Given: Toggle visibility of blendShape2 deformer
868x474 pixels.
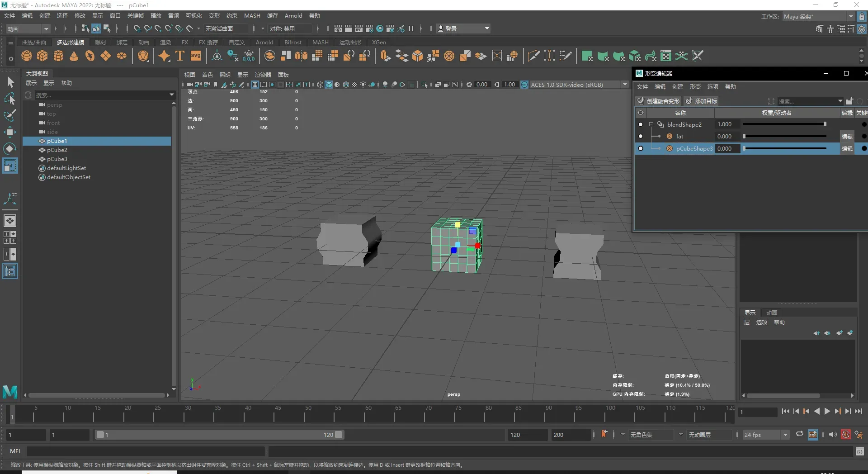Looking at the screenshot, I should pyautogui.click(x=641, y=124).
